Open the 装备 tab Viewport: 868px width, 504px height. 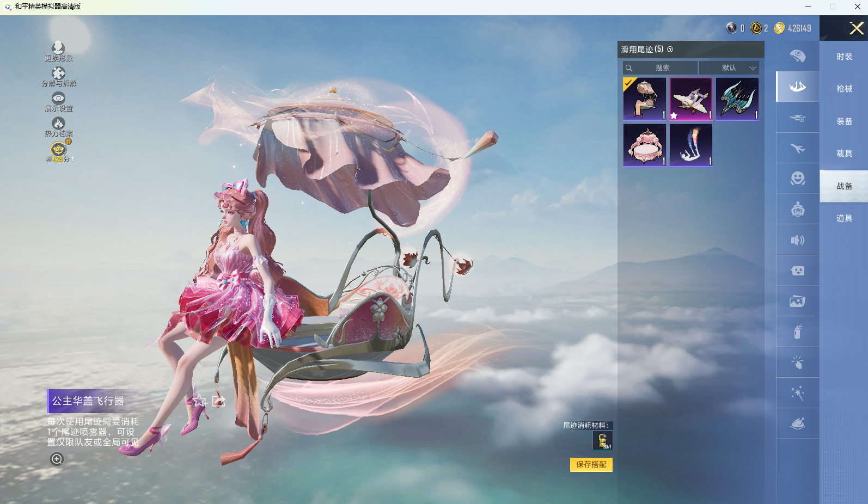[844, 121]
